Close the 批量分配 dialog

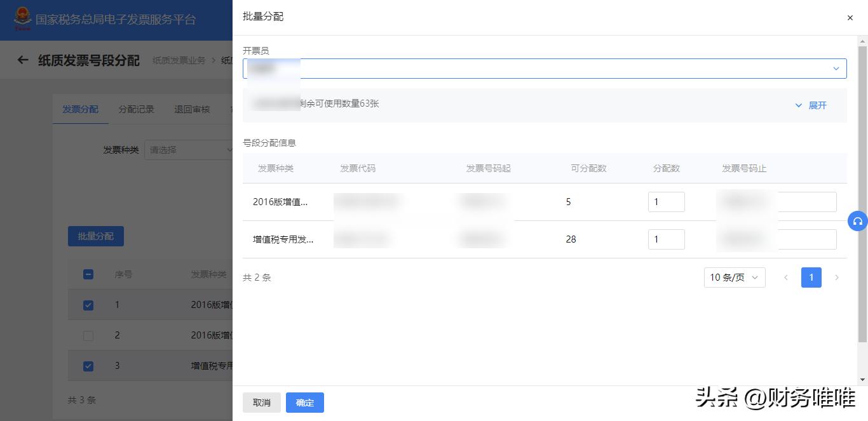(x=850, y=17)
